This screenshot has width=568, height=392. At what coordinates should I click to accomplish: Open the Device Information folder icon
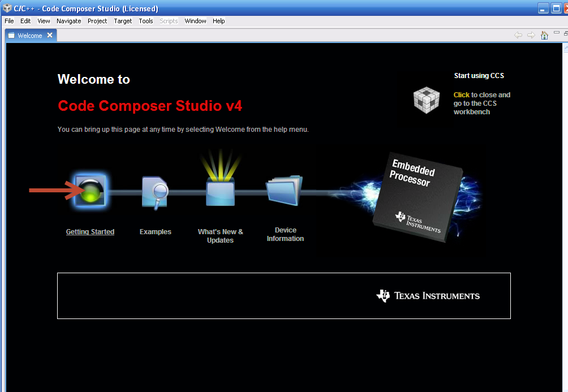[285, 191]
